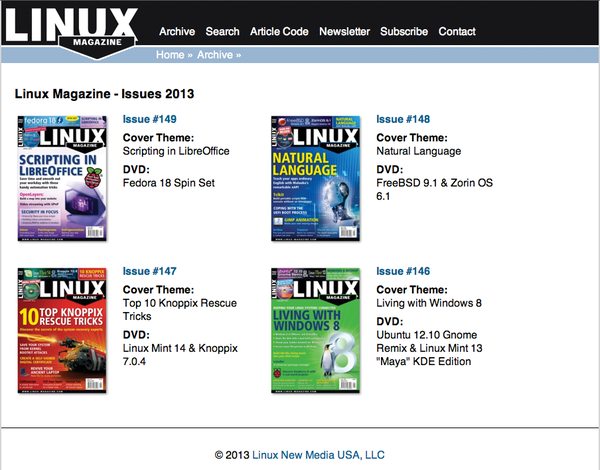Click the Fedora 18 Spin Set DVD text
Screen dimensions: 600x470
point(168,183)
